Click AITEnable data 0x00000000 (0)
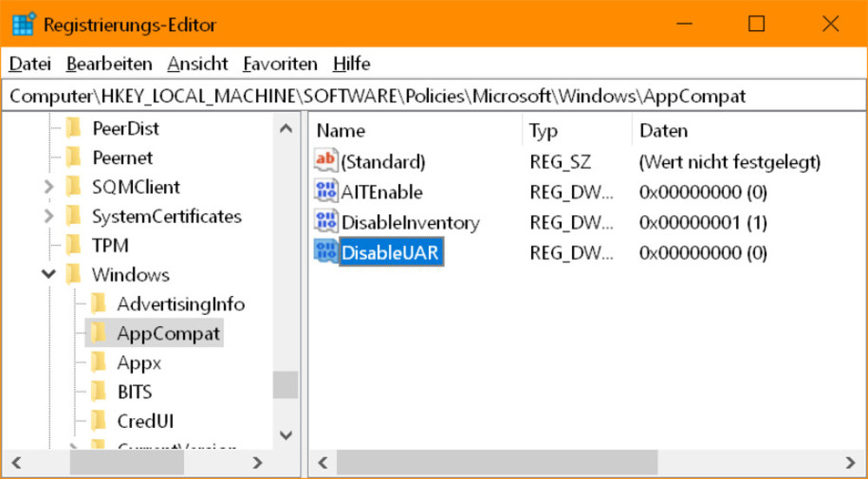868x479 pixels. [703, 193]
